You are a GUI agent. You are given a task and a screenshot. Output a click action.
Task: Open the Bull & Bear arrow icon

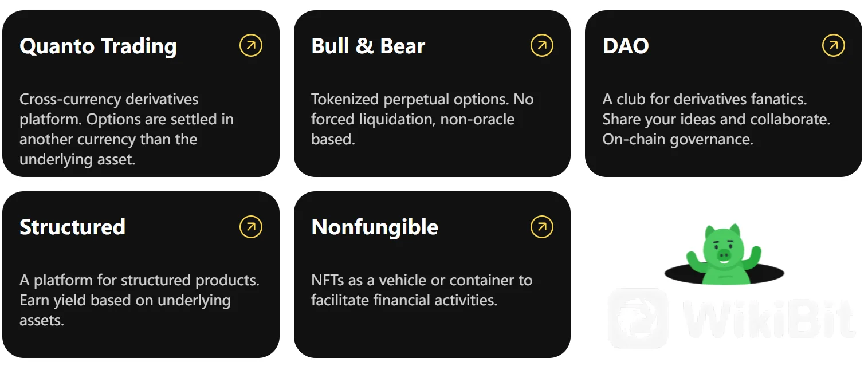(542, 45)
